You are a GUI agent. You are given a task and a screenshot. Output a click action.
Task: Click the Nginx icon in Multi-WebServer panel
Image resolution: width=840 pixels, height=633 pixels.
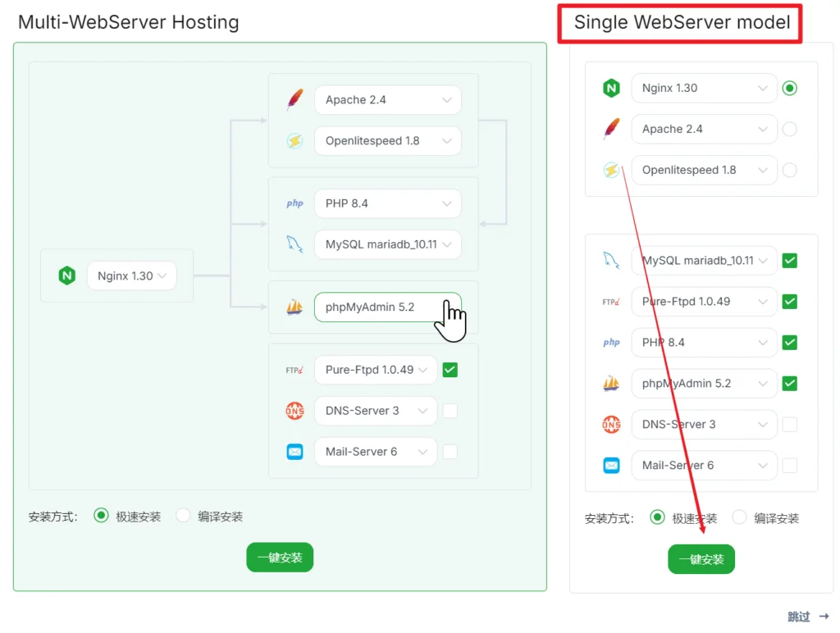67,276
